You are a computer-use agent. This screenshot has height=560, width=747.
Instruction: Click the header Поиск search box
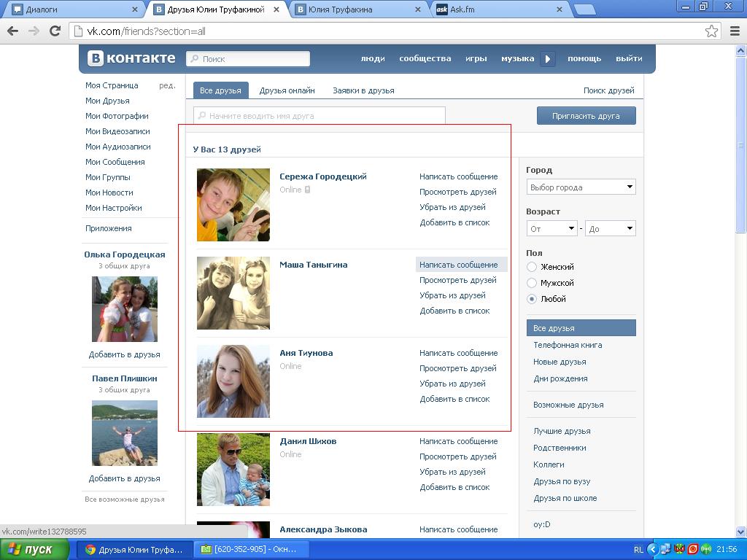[248, 59]
